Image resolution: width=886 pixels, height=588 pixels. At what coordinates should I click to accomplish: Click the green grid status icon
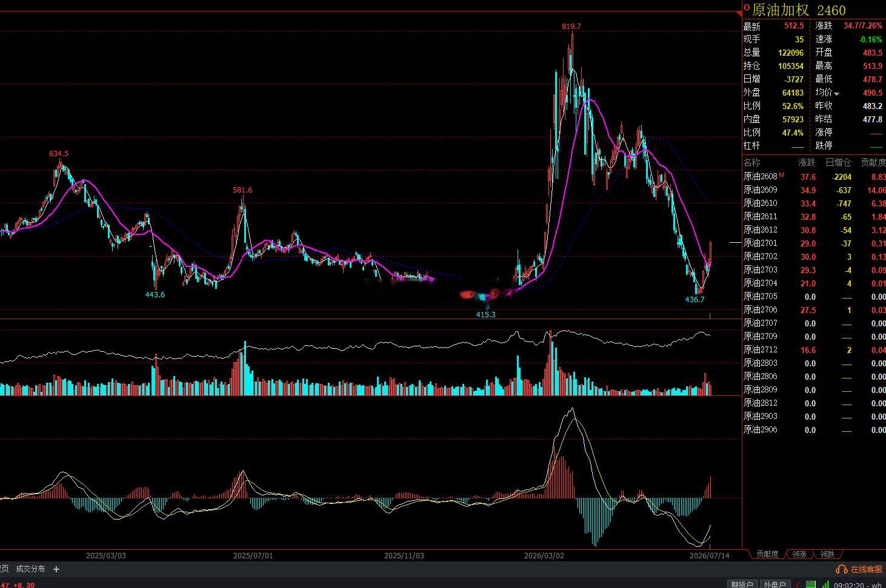(810, 584)
